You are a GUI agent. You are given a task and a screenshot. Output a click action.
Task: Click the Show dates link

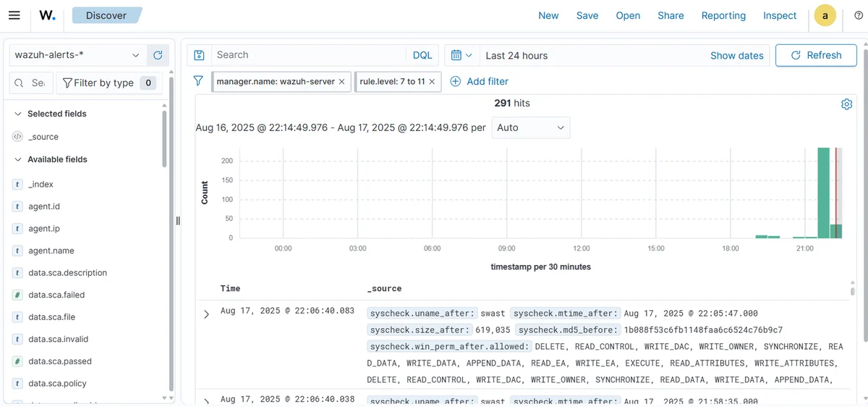737,55
